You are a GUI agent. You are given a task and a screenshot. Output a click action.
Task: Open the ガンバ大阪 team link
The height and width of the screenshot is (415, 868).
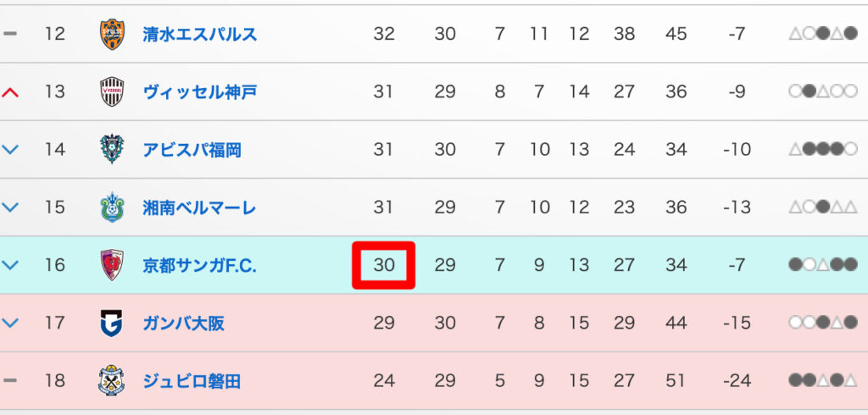184,324
